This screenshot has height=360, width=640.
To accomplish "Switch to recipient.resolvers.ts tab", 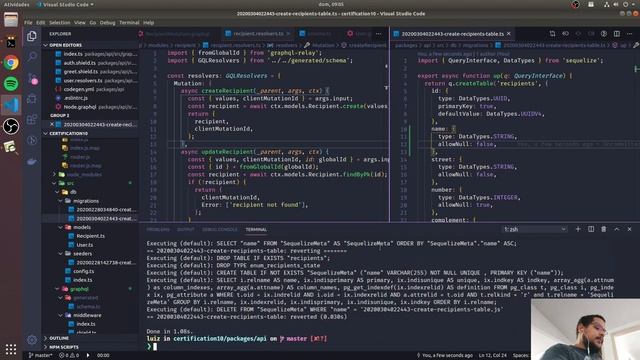I will 258,33.
